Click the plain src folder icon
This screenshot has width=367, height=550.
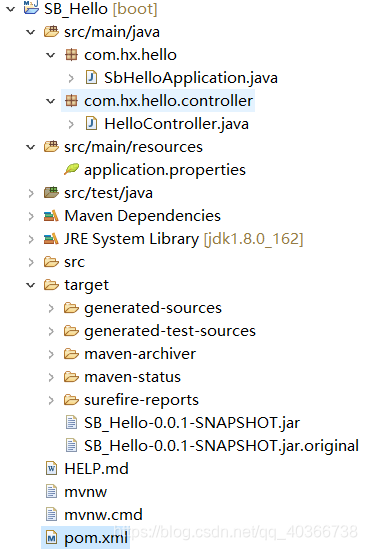click(51, 262)
